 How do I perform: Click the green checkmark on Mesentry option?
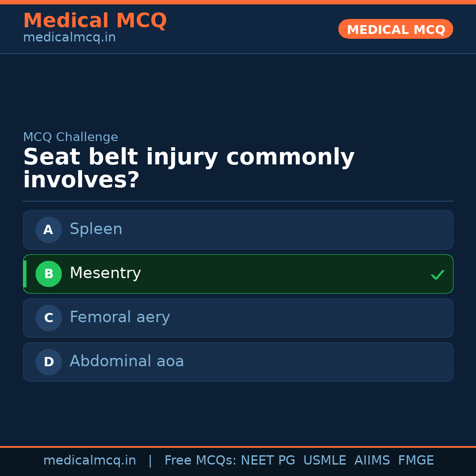pyautogui.click(x=438, y=275)
